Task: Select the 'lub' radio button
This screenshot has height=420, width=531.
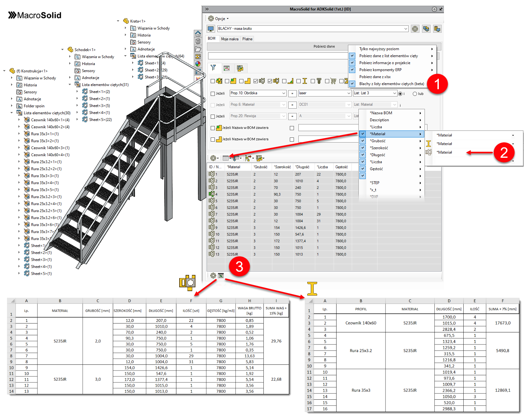Action: [x=415, y=94]
